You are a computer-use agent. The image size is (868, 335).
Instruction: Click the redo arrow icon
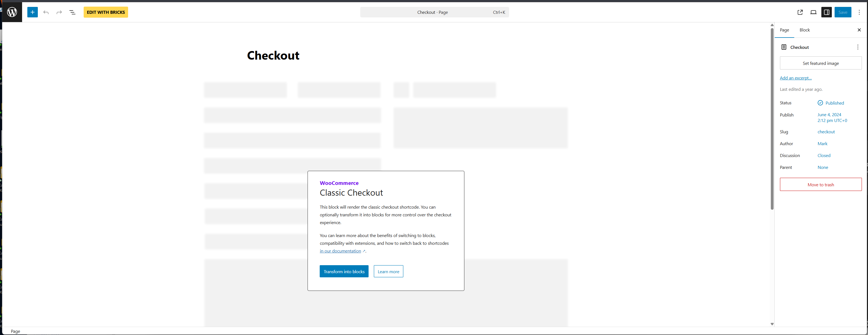(x=59, y=12)
